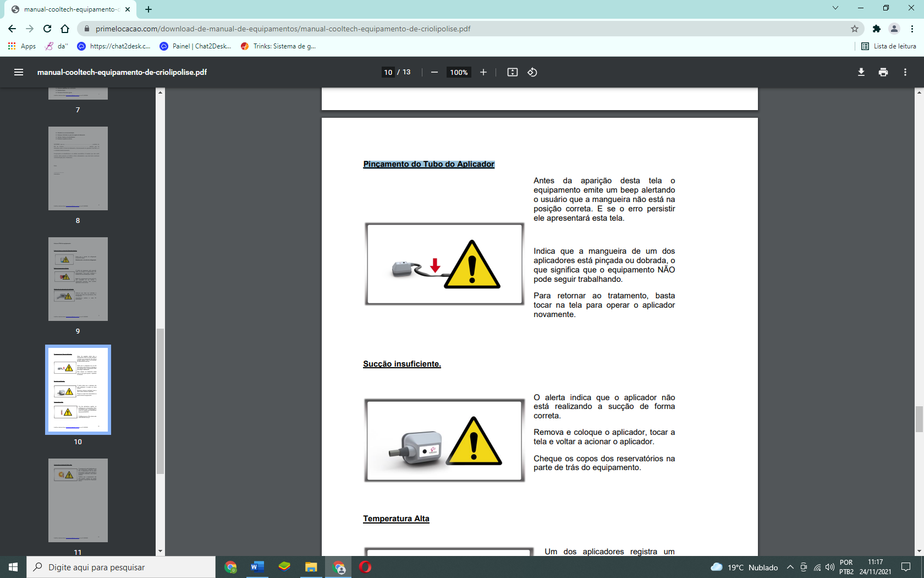This screenshot has height=578, width=924.
Task: Open the Chrome three-dot menu
Action: (912, 29)
